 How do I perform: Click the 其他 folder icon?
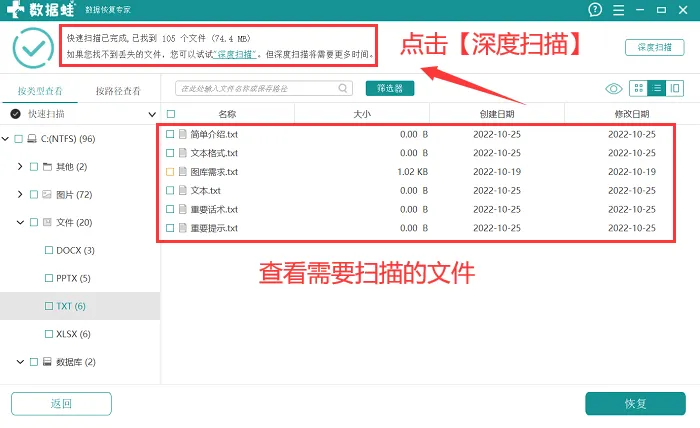47,167
